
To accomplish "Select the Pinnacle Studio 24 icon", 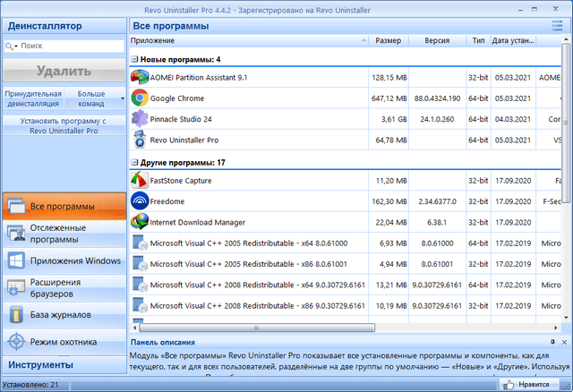I will pyautogui.click(x=140, y=118).
